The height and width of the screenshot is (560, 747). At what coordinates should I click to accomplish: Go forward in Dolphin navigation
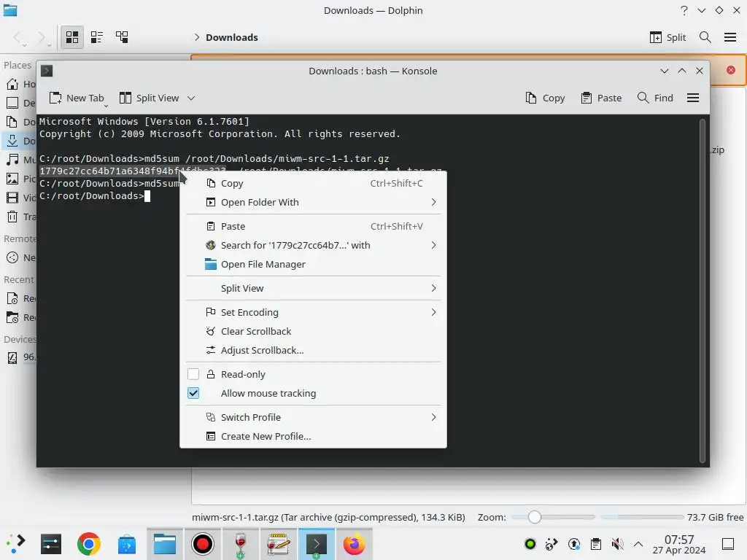pos(42,37)
